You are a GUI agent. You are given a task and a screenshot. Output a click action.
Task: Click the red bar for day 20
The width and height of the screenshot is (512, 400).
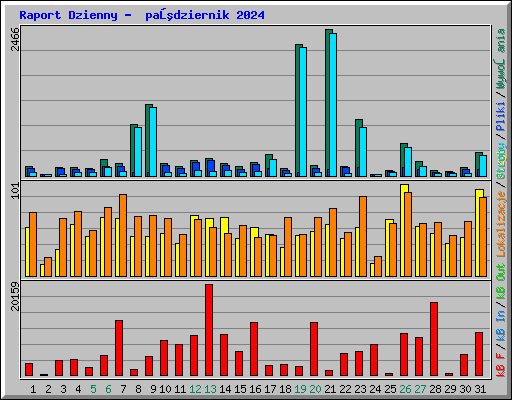314,349
